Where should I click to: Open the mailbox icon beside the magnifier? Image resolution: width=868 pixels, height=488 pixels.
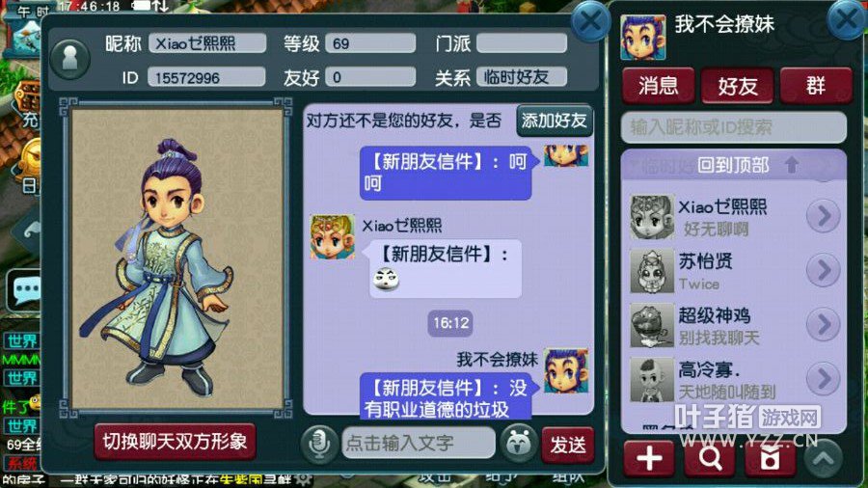770,459
